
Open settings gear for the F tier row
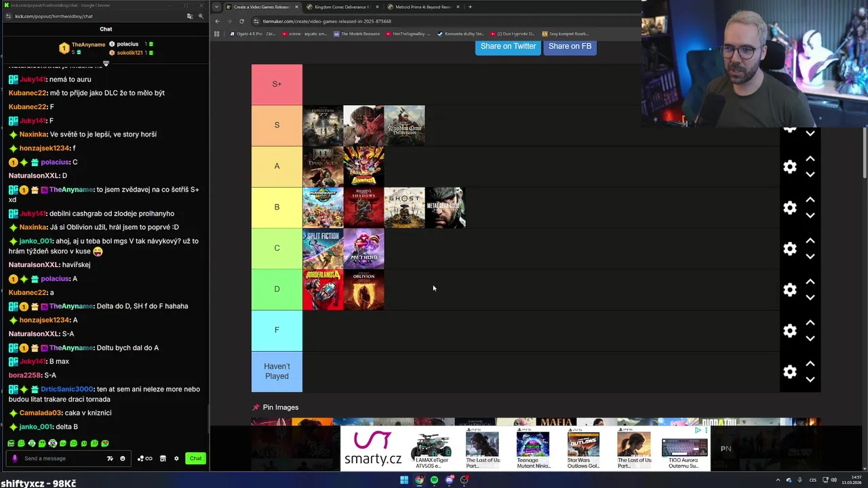pyautogui.click(x=790, y=331)
